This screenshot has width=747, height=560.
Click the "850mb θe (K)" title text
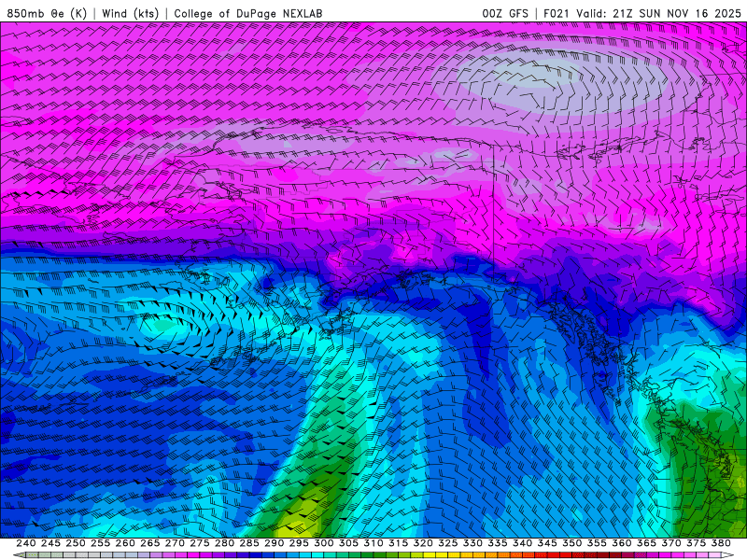47,13
